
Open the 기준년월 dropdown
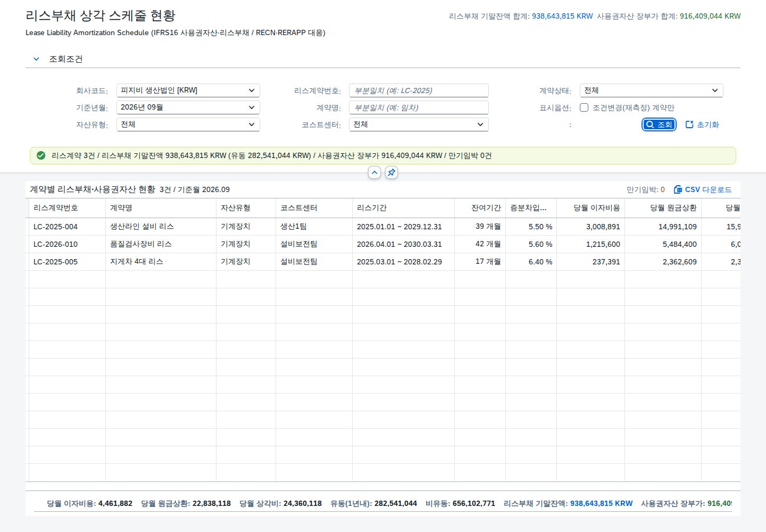point(188,107)
